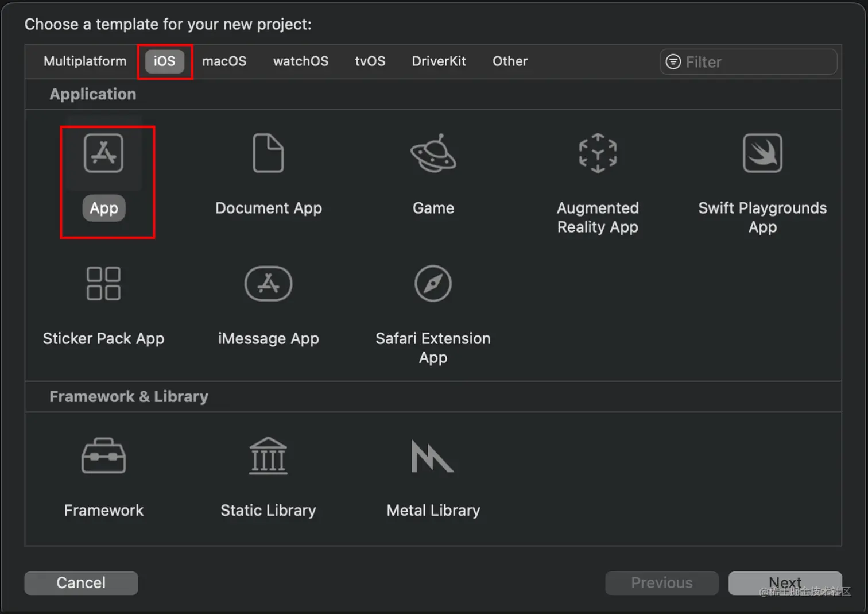868x614 pixels.
Task: Select the Sticker Pack App icon
Action: [x=103, y=283]
